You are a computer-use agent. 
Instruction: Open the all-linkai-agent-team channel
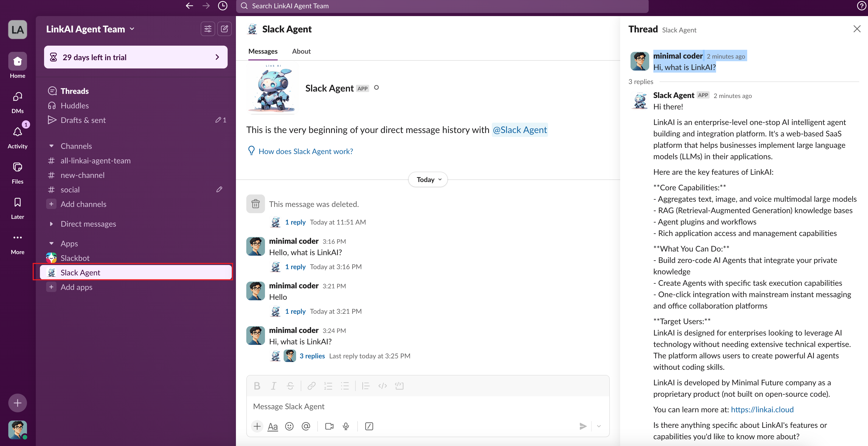click(136, 161)
